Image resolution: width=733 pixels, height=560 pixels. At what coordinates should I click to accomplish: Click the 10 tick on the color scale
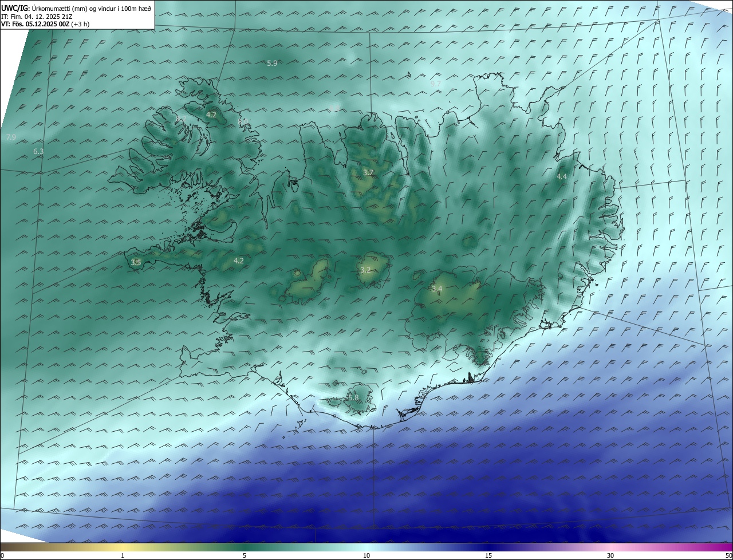366,556
